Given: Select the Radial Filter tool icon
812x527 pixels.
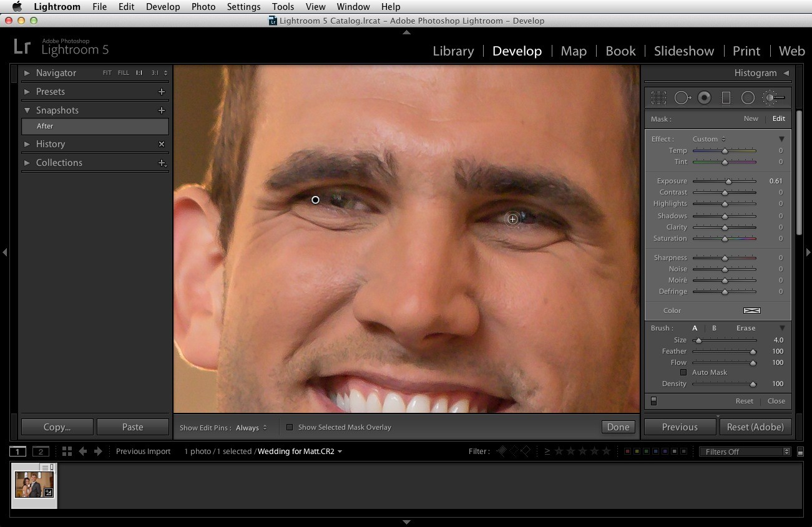Looking at the screenshot, I should click(748, 98).
